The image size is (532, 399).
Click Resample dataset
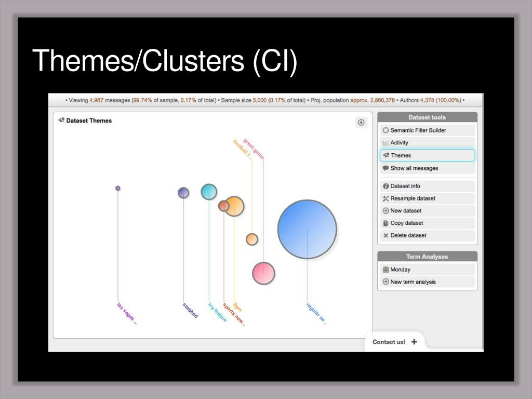tap(427, 198)
